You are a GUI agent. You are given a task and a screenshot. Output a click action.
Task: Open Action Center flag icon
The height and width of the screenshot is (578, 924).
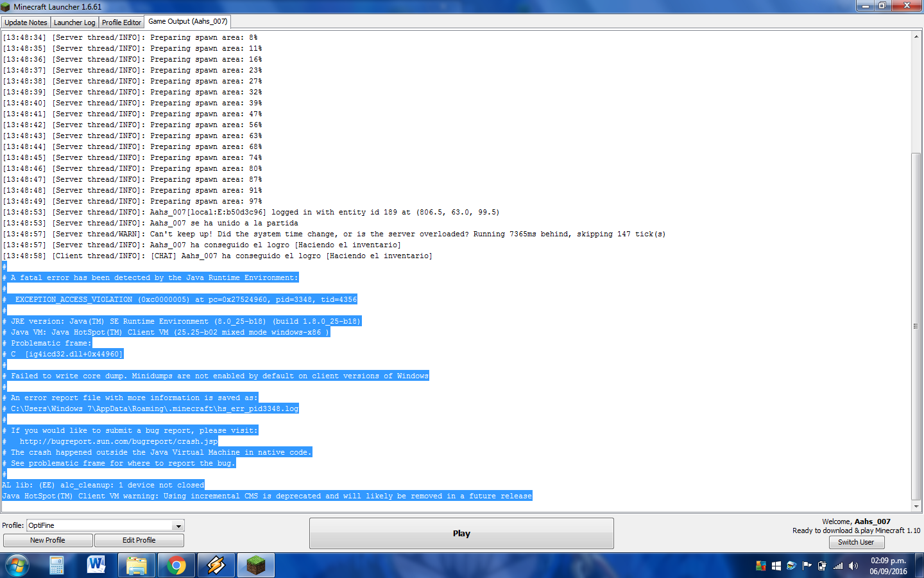807,566
